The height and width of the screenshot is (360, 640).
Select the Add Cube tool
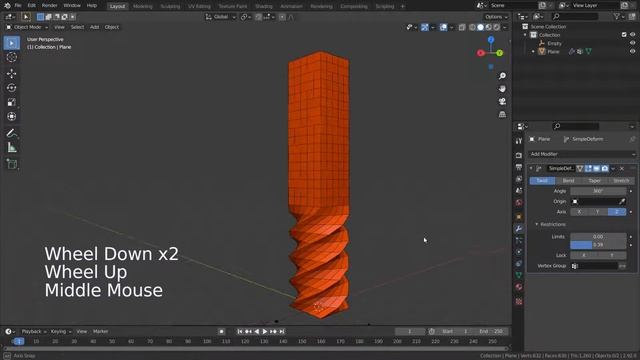pyautogui.click(x=11, y=164)
